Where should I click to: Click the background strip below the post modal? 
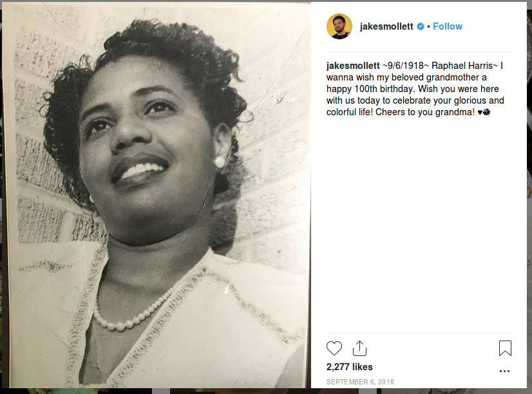[x=266, y=391]
